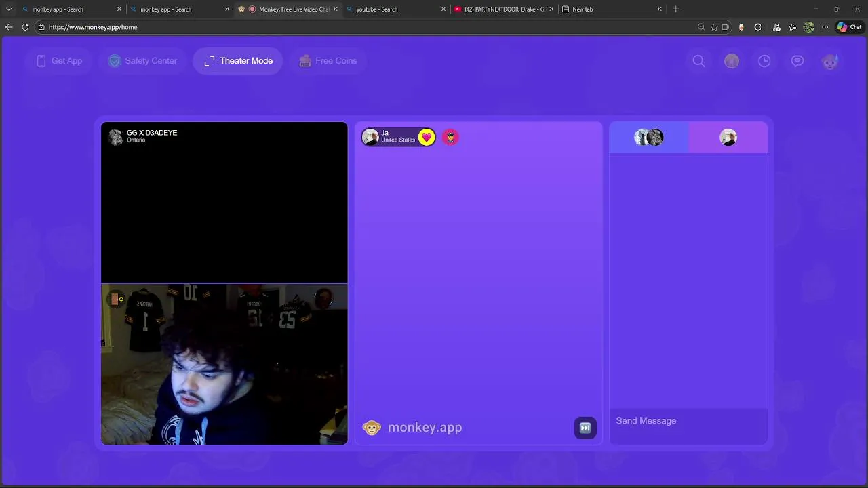868x488 pixels.
Task: Open the monkey profile icon at top right
Action: click(830, 61)
